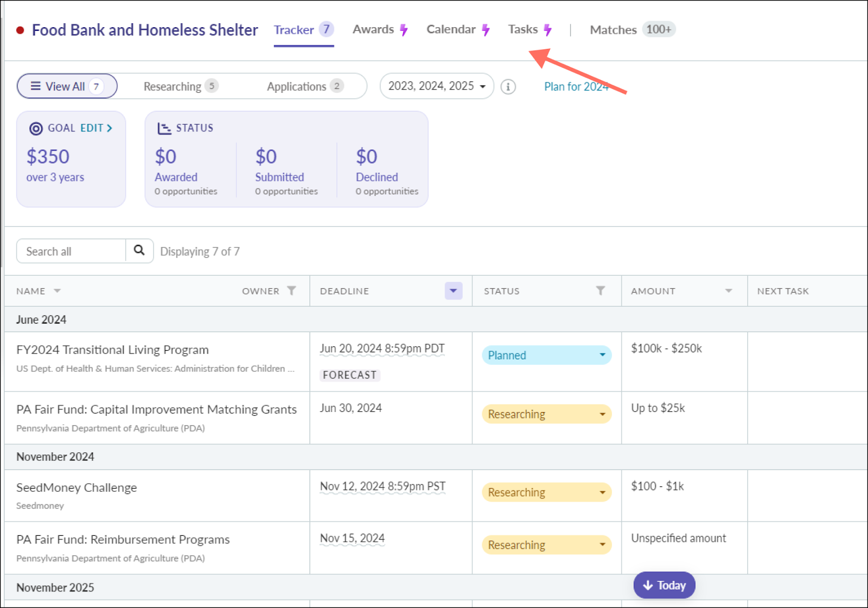Screen dimensions: 868x608
Task: Click the info icon beside year selector
Action: pos(508,87)
